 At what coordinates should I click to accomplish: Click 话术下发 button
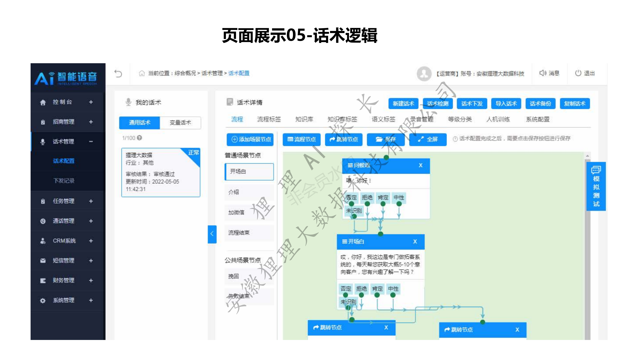coord(472,103)
